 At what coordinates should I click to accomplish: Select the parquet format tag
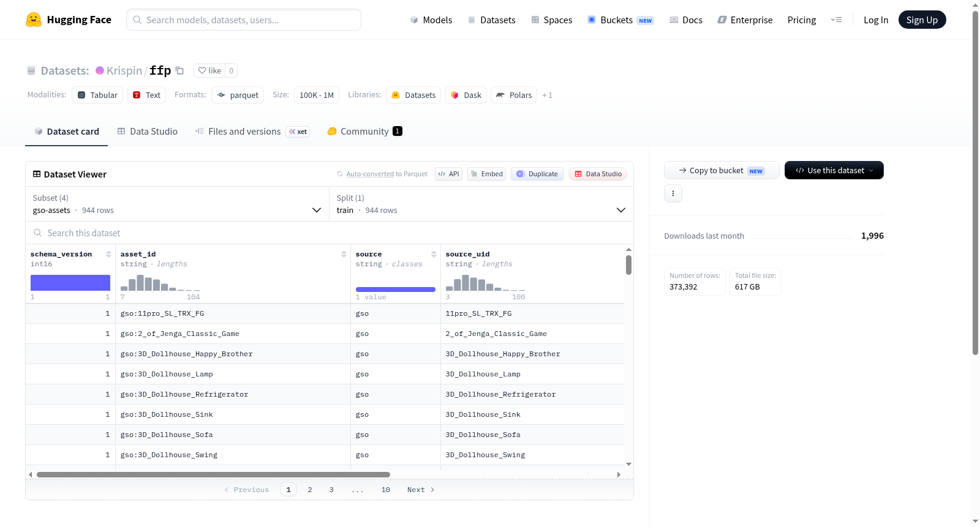238,95
